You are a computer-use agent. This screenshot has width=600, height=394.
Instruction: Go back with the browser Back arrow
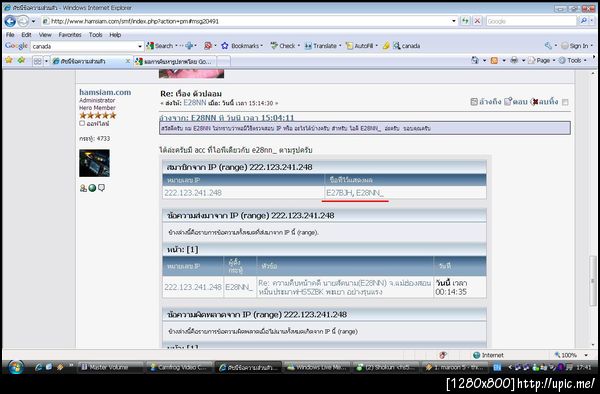pyautogui.click(x=10, y=21)
